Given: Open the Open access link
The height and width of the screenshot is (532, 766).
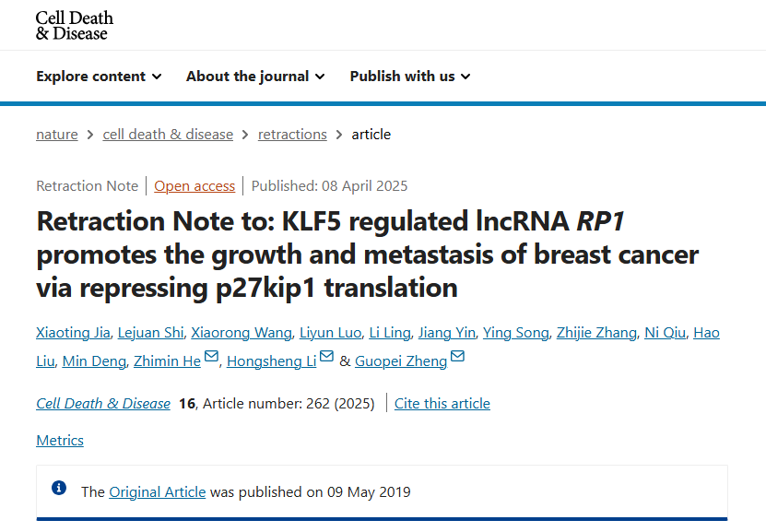Looking at the screenshot, I should tap(194, 186).
